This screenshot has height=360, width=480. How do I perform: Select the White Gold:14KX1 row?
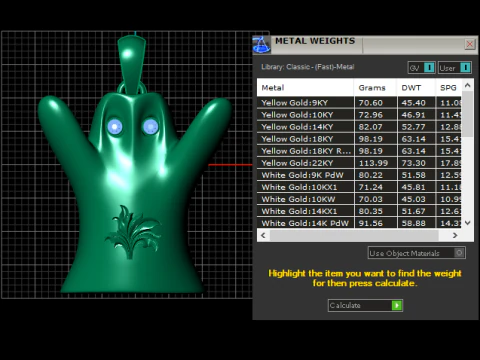click(359, 211)
